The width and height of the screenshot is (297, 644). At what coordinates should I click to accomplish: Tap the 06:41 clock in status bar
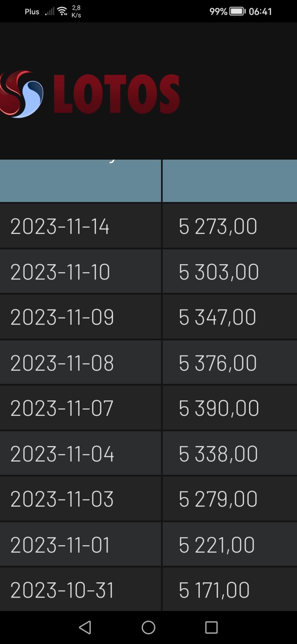[260, 12]
